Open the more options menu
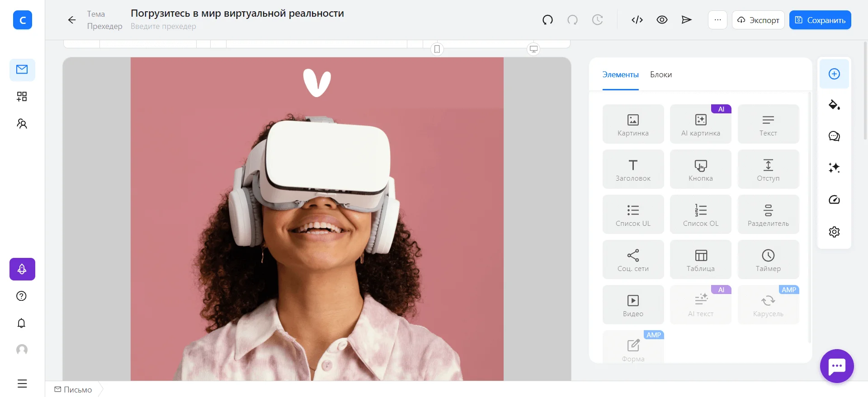The width and height of the screenshot is (868, 397). coord(717,20)
